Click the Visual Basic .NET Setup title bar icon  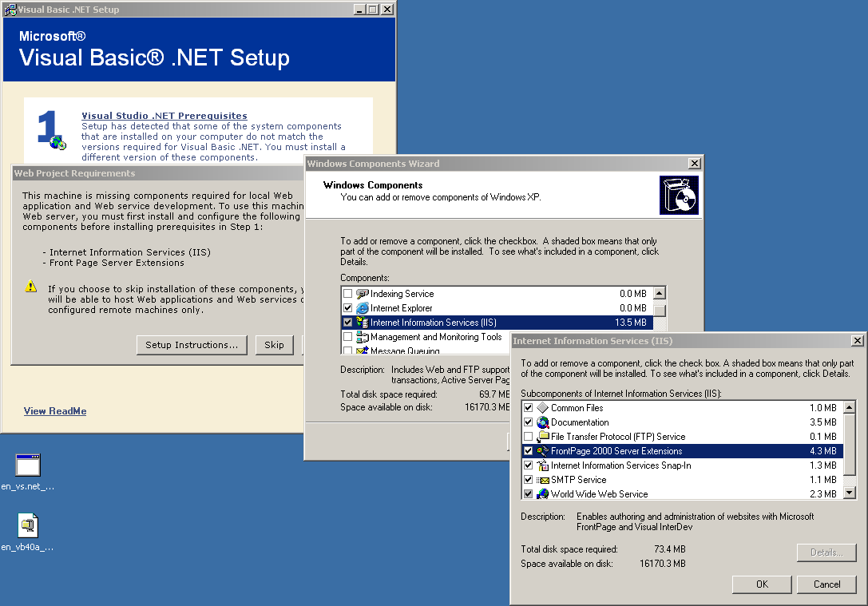pos(10,10)
